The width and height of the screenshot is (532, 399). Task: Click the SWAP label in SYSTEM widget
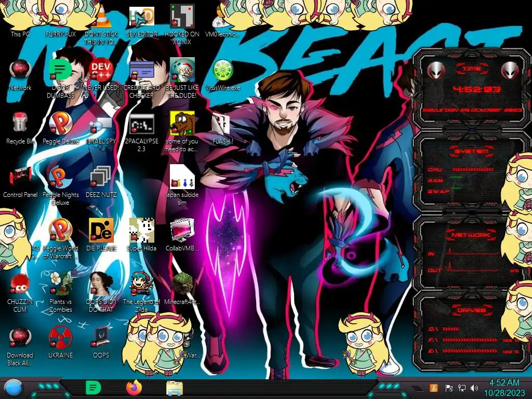pos(438,191)
